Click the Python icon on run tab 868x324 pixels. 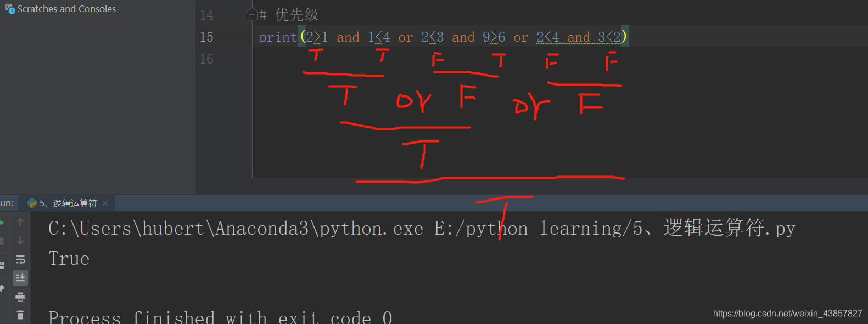[32, 203]
